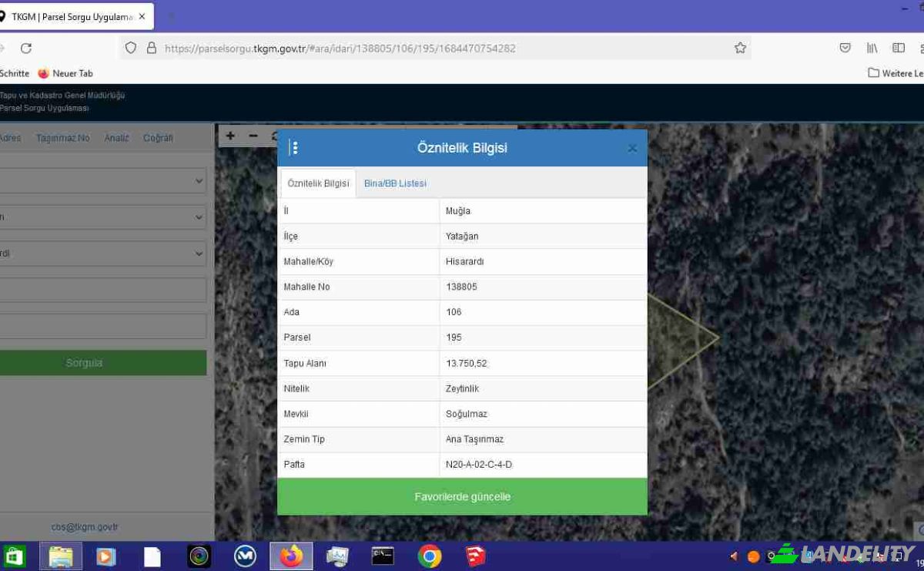Zoom out on the map with the minus icon

click(x=253, y=136)
